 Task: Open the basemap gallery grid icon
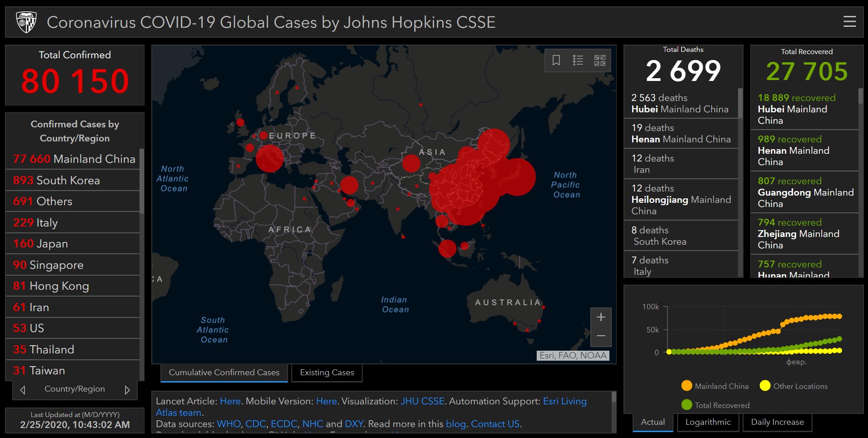600,60
